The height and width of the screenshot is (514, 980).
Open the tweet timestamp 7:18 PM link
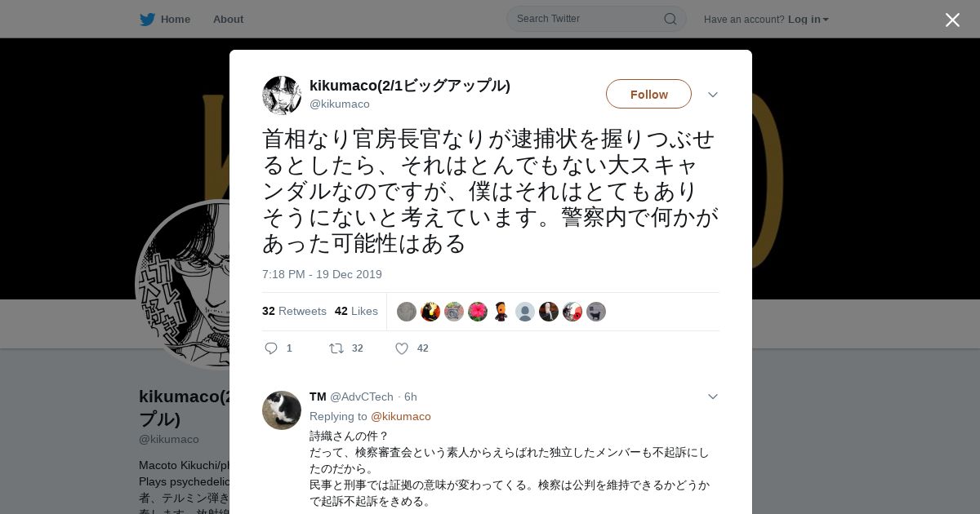click(322, 274)
